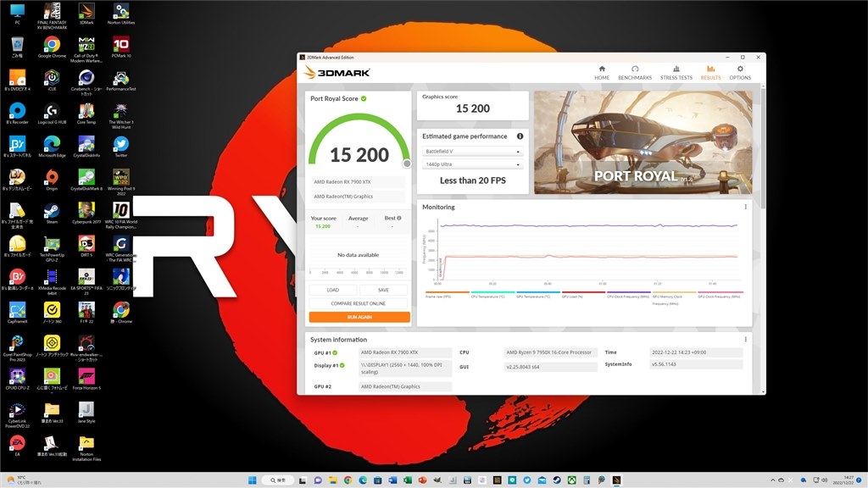The height and width of the screenshot is (488, 868).
Task: Click the orange RUN AGAIN button
Action: [x=359, y=317]
